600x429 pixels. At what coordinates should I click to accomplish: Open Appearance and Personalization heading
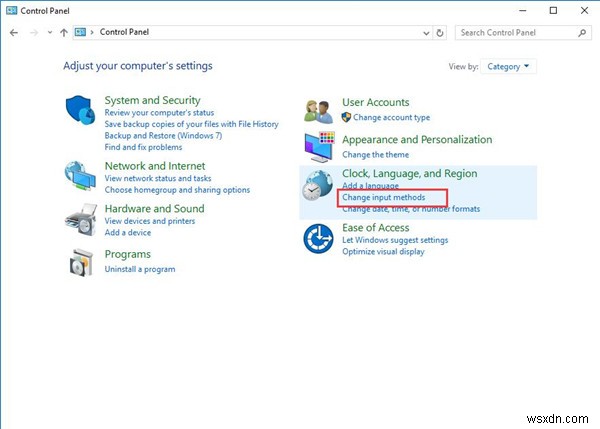[x=417, y=140]
